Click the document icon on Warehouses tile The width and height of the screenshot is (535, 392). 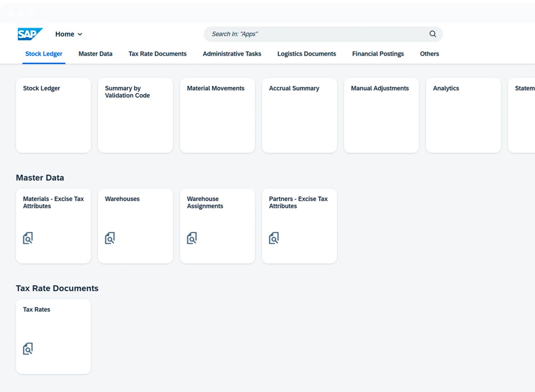coord(110,238)
